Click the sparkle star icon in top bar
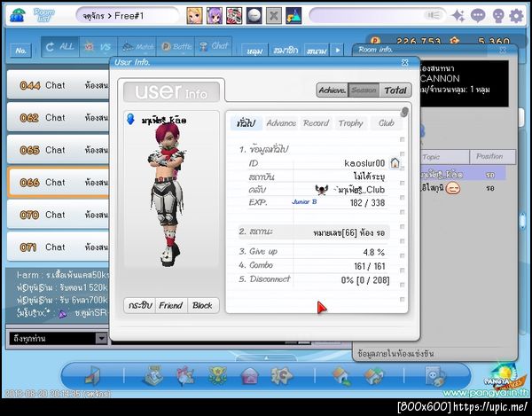 click(x=458, y=16)
